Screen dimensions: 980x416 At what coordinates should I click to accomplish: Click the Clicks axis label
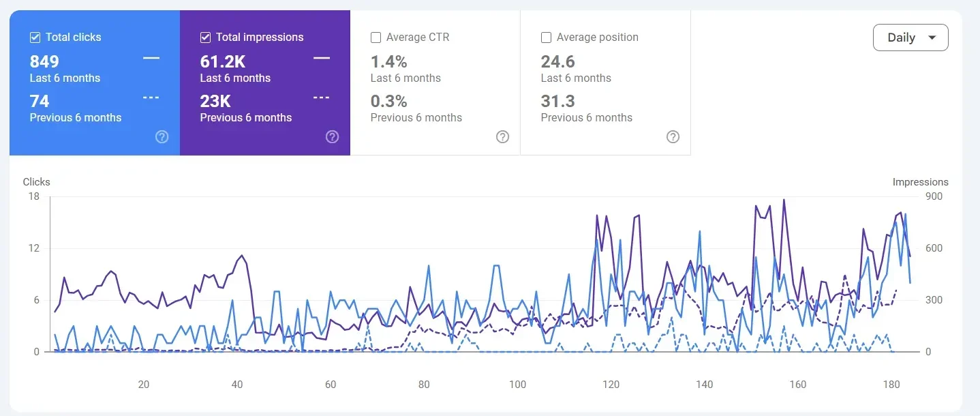coord(36,182)
